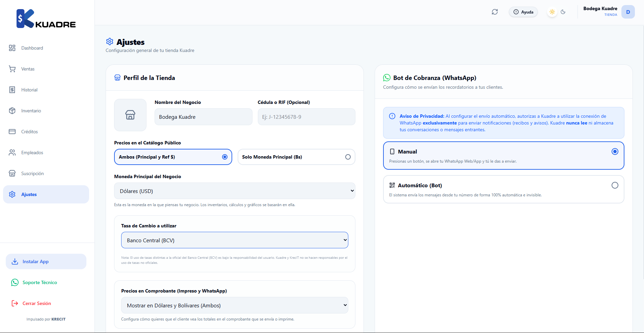Click the Aviso de Privacidad notice text
The height and width of the screenshot is (333, 644).
point(506,123)
